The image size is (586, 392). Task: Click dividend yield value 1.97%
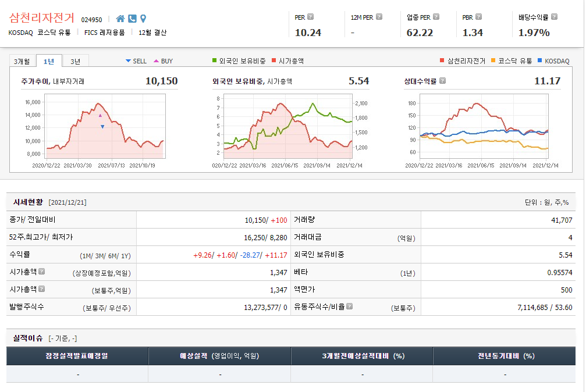[534, 33]
